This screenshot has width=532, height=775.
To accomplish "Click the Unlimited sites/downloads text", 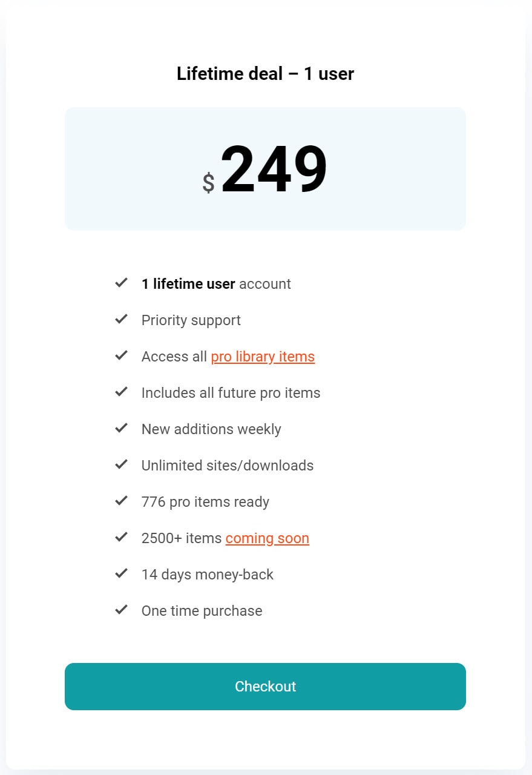I will coord(228,466).
